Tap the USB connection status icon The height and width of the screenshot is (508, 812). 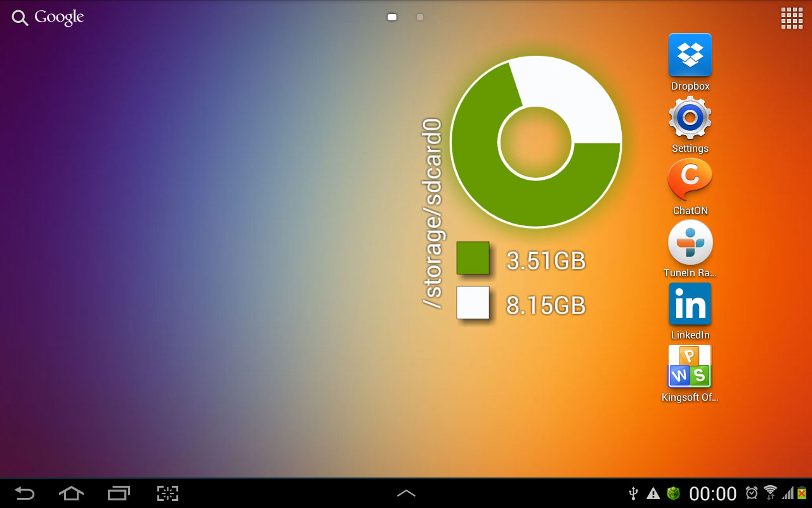pyautogui.click(x=632, y=493)
